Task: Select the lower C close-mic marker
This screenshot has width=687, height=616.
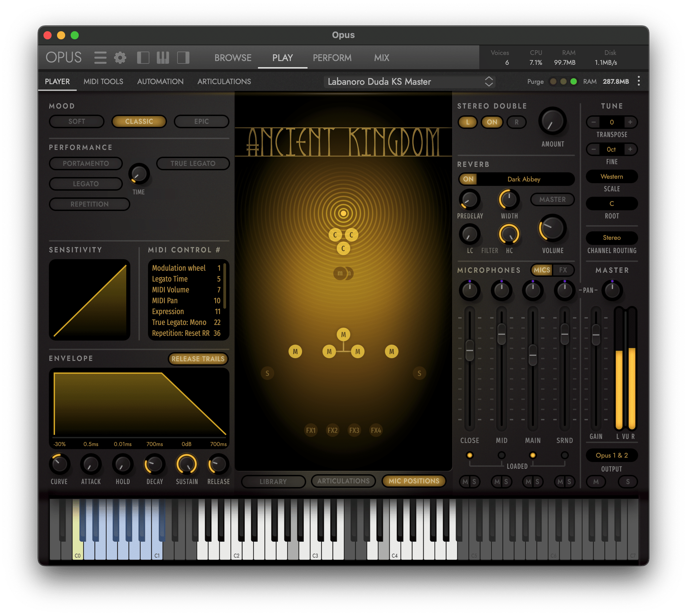Action: [343, 248]
